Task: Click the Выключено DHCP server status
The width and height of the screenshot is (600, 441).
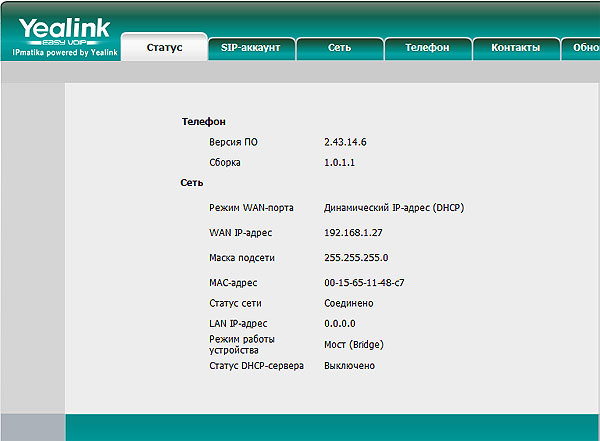Action: click(350, 366)
